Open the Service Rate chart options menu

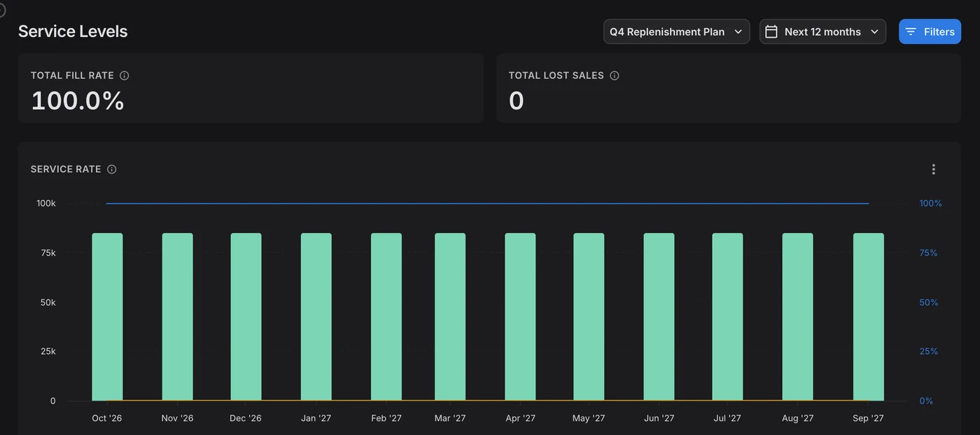[x=933, y=169]
